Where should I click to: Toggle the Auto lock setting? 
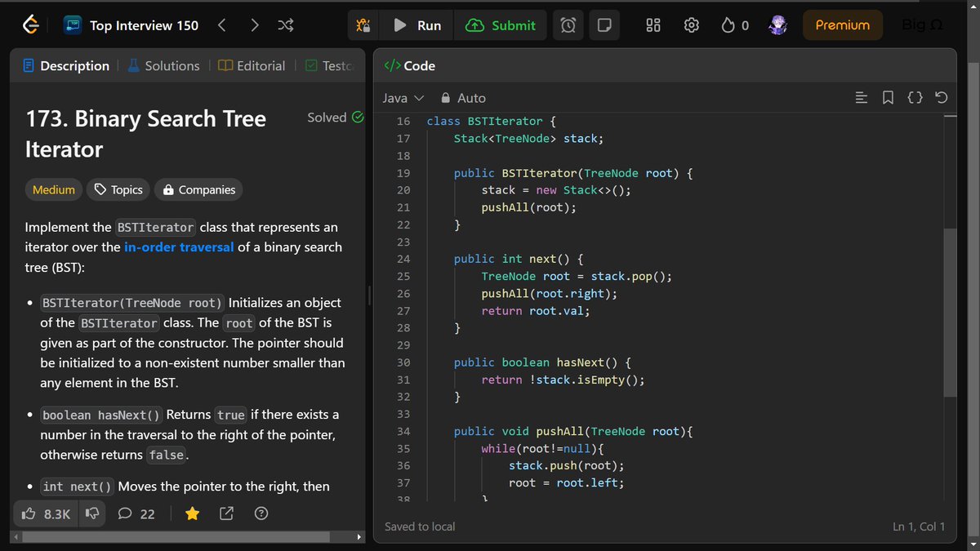(x=463, y=98)
